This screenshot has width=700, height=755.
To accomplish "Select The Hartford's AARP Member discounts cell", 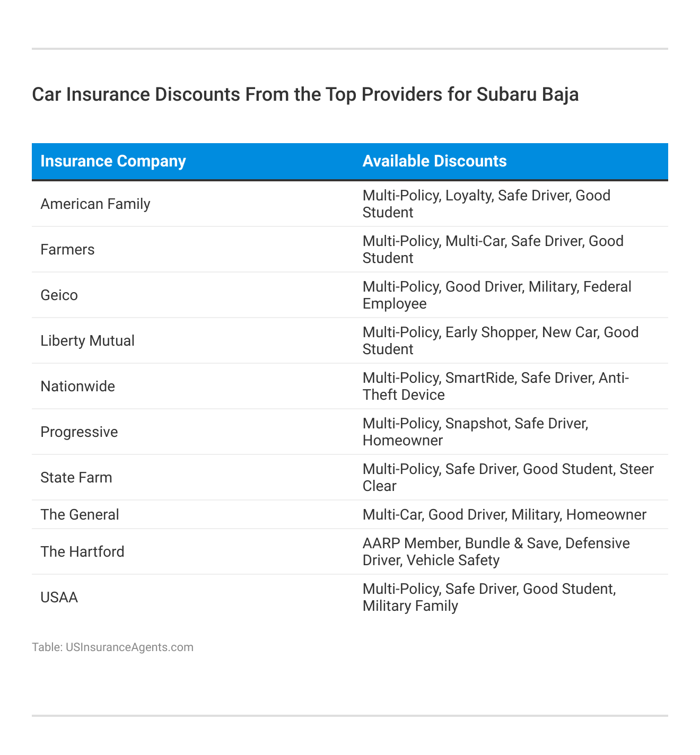I will (x=496, y=552).
